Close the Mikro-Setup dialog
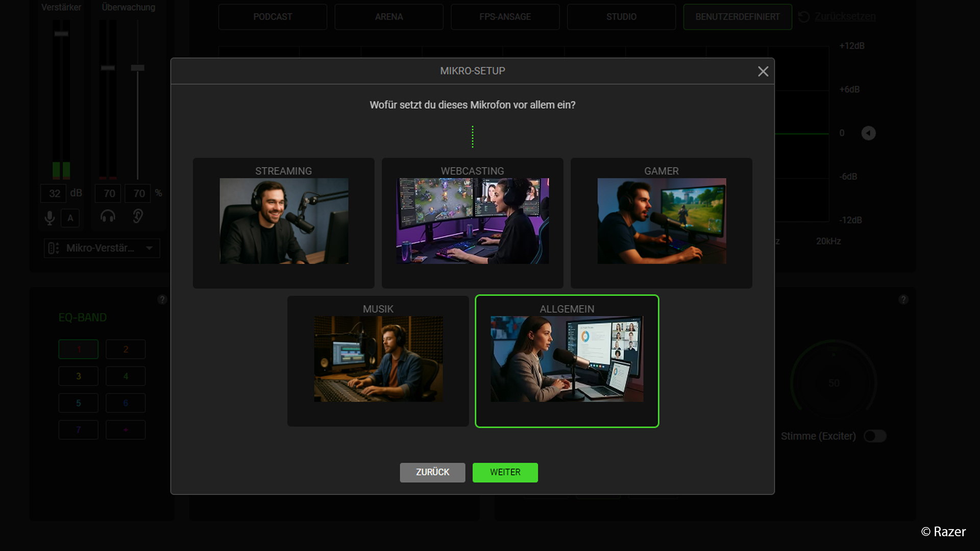The image size is (980, 551). (x=763, y=71)
